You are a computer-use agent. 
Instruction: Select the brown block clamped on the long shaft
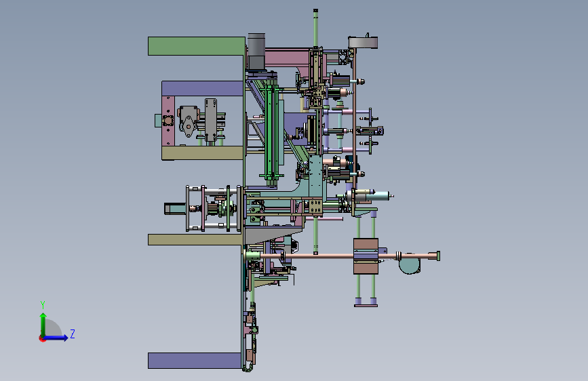click(x=366, y=256)
